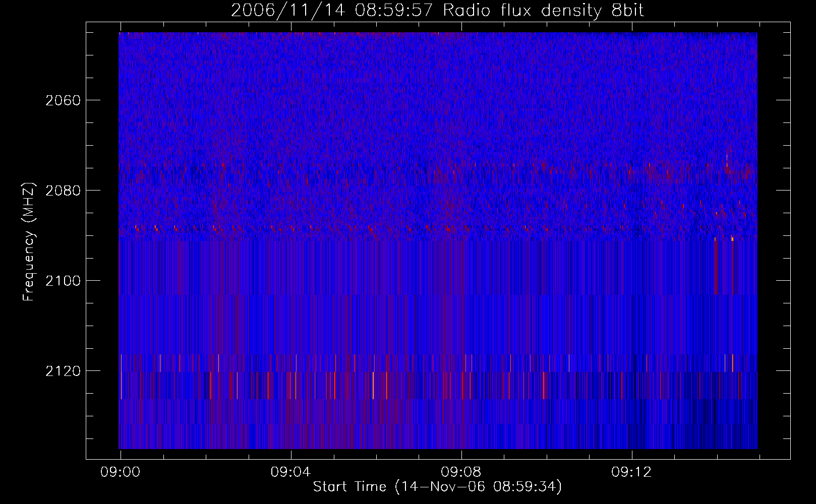Click the 09:00 time tick label
This screenshot has width=816, height=504.
click(x=120, y=472)
